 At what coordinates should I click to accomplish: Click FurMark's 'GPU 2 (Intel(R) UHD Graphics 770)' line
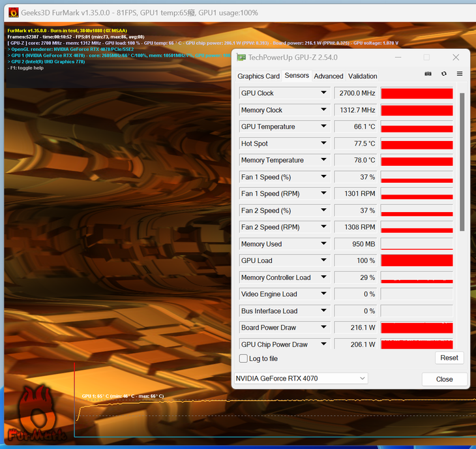46,61
